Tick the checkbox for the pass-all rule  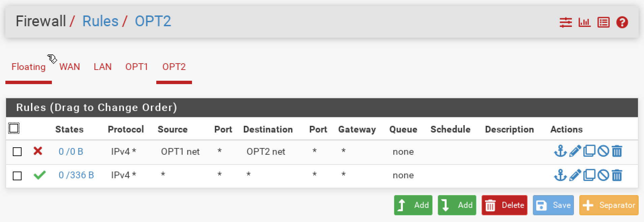17,176
